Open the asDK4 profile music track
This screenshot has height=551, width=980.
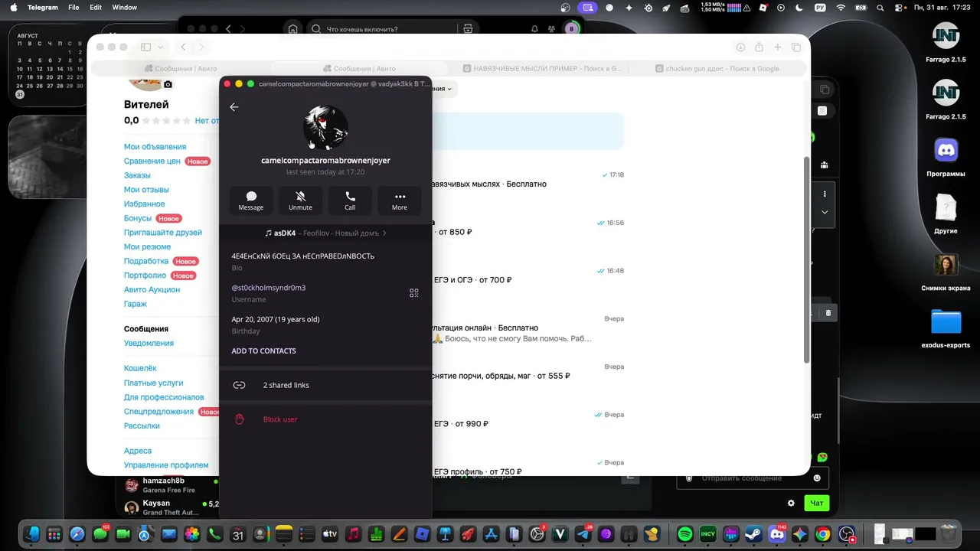click(x=325, y=233)
